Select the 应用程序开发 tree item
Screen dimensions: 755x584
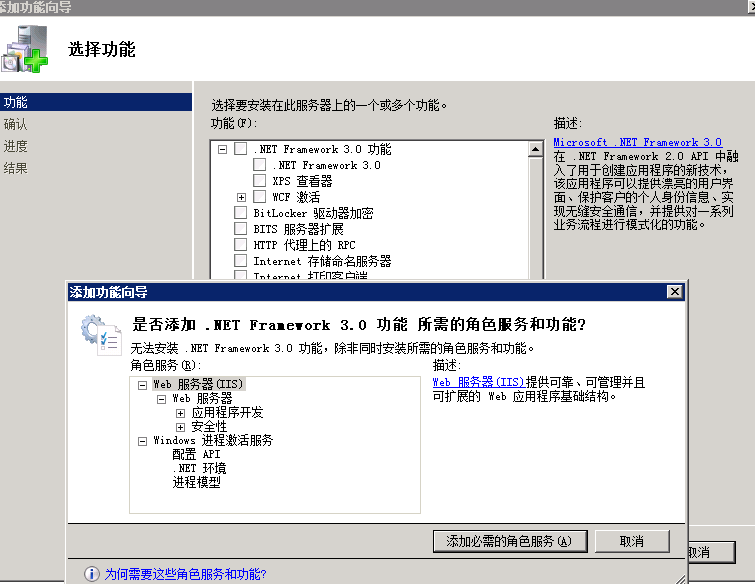click(227, 413)
